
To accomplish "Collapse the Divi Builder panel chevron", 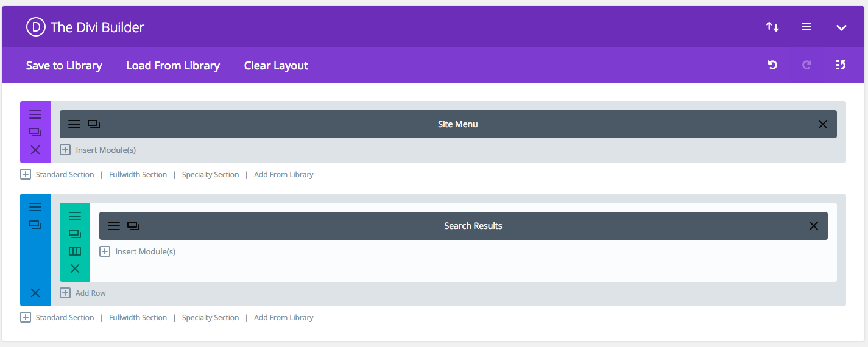I will click(841, 27).
